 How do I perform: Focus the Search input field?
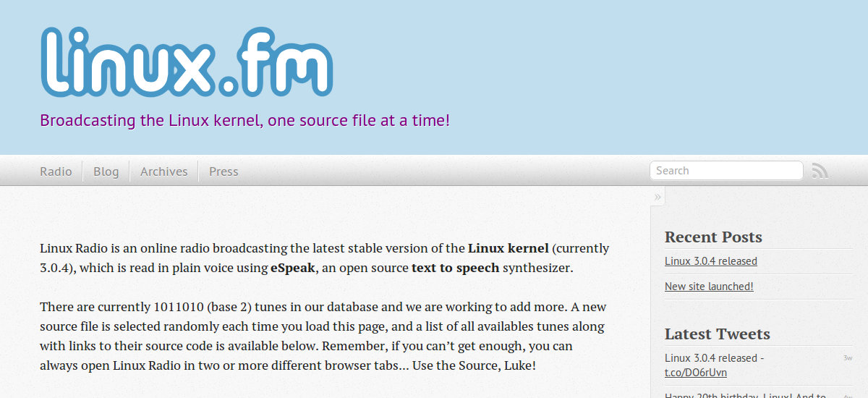pyautogui.click(x=726, y=171)
